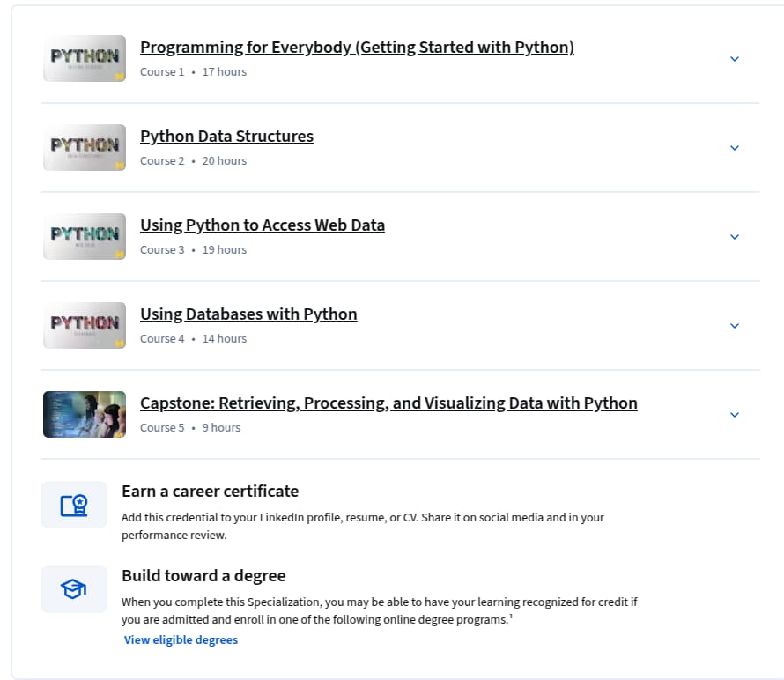Viewport: 784px width, 680px height.
Task: Expand Using Databases with Python chevron
Action: [735, 326]
